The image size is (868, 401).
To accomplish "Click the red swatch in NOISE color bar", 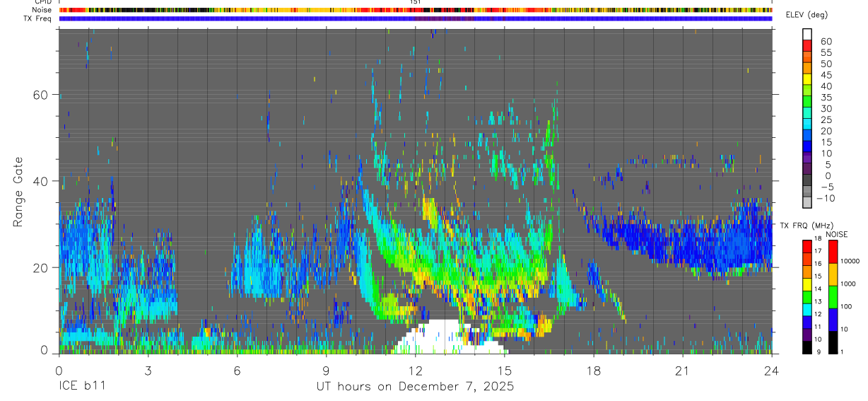I will click(833, 251).
